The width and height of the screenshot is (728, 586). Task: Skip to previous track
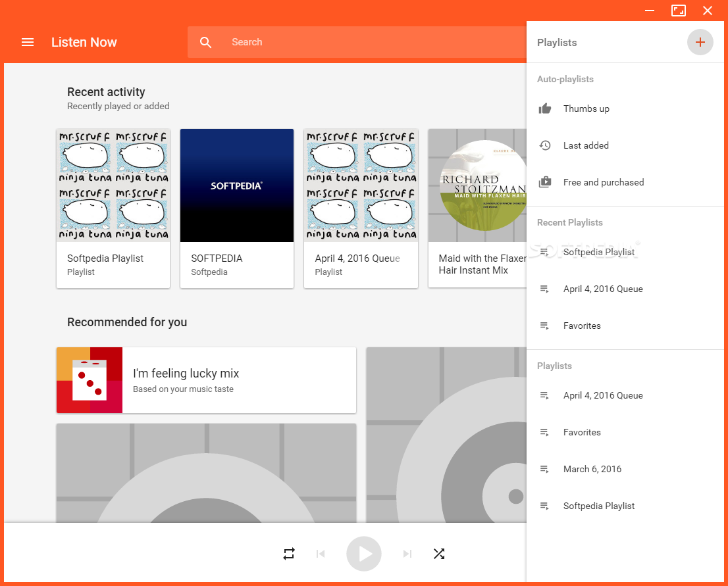321,554
